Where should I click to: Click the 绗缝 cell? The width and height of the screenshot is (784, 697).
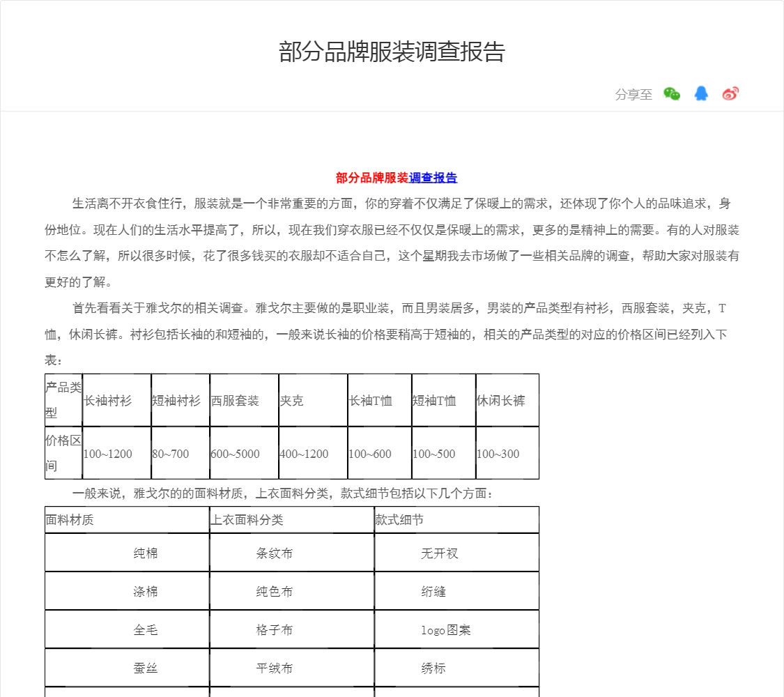(456, 591)
